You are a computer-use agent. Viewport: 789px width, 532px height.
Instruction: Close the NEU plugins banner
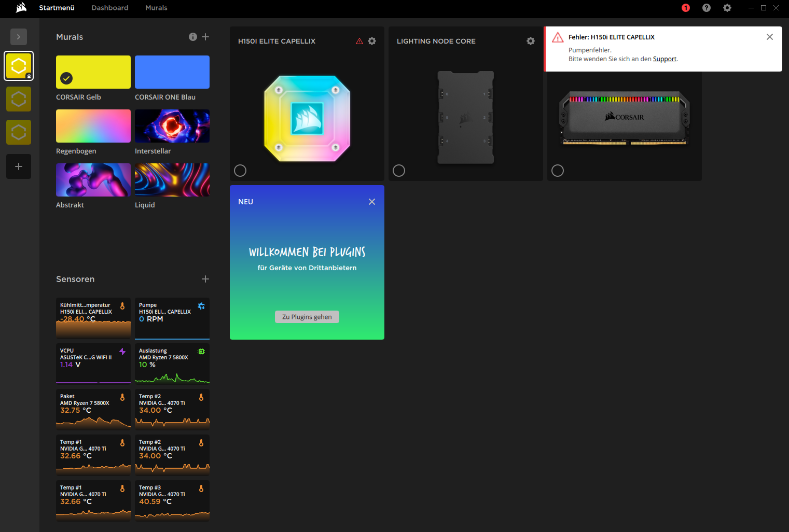click(372, 202)
